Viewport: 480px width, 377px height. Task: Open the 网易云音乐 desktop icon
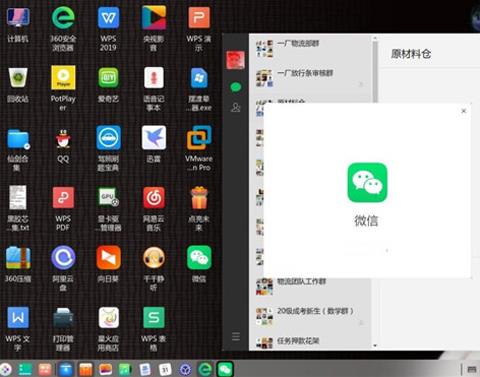point(154,208)
